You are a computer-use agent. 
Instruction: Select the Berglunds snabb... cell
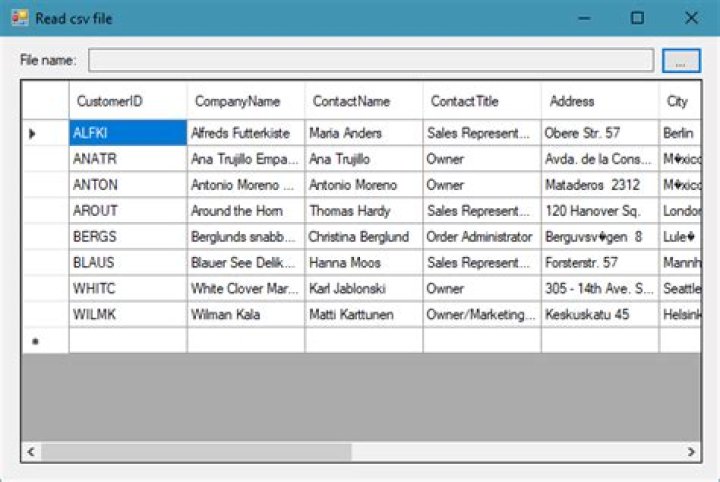click(246, 236)
